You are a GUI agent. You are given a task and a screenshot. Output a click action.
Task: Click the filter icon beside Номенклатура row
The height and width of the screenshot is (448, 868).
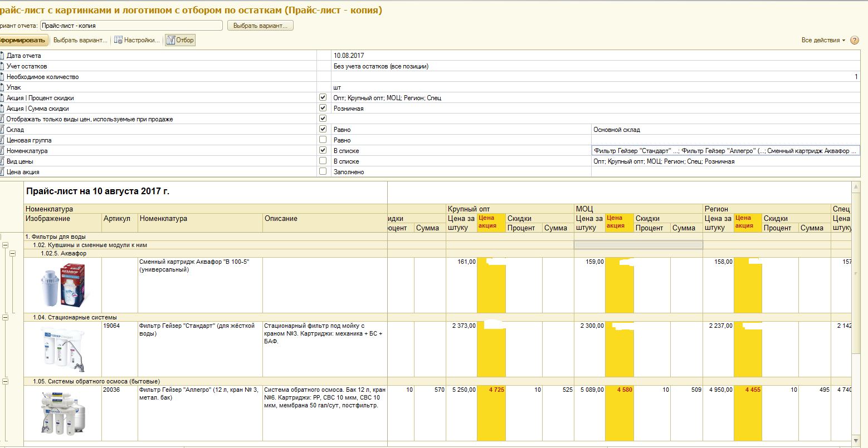click(x=2, y=151)
